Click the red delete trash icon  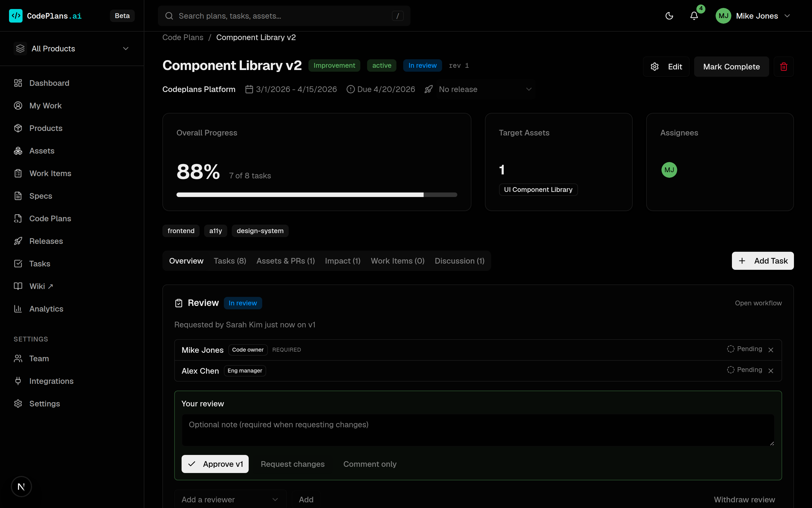tap(784, 67)
